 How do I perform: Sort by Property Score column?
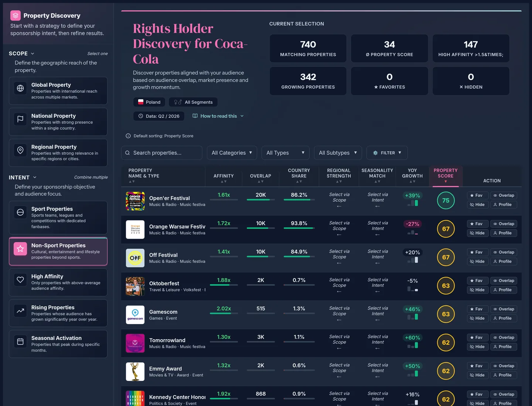446,176
